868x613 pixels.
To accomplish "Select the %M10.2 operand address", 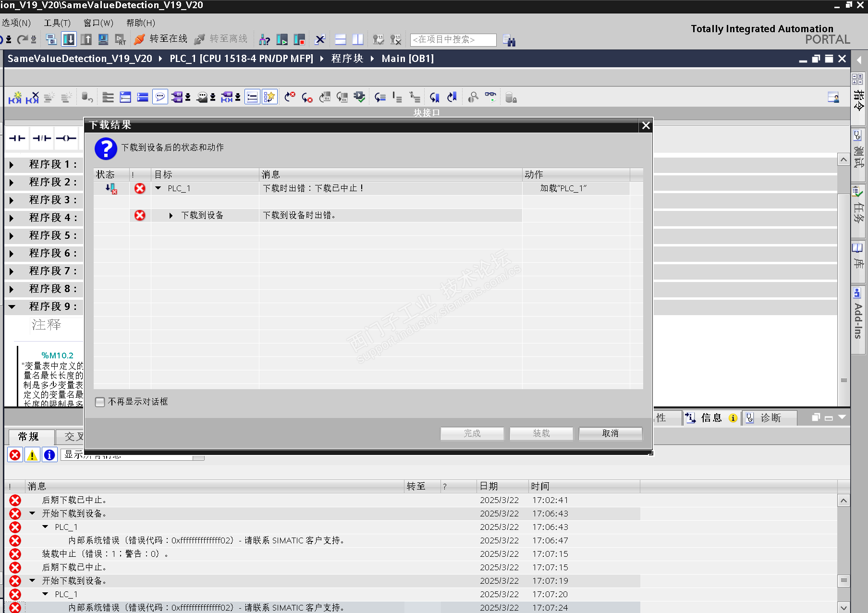I will pos(57,356).
